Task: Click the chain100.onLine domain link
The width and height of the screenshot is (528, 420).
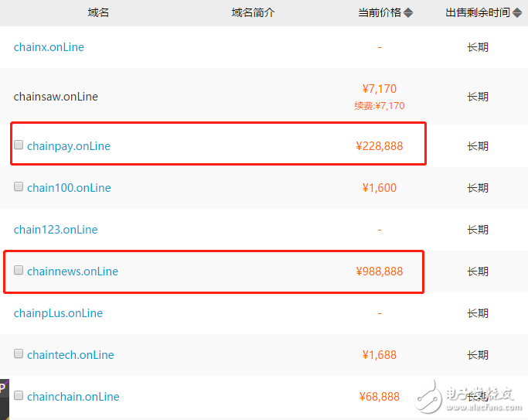Action: click(69, 188)
